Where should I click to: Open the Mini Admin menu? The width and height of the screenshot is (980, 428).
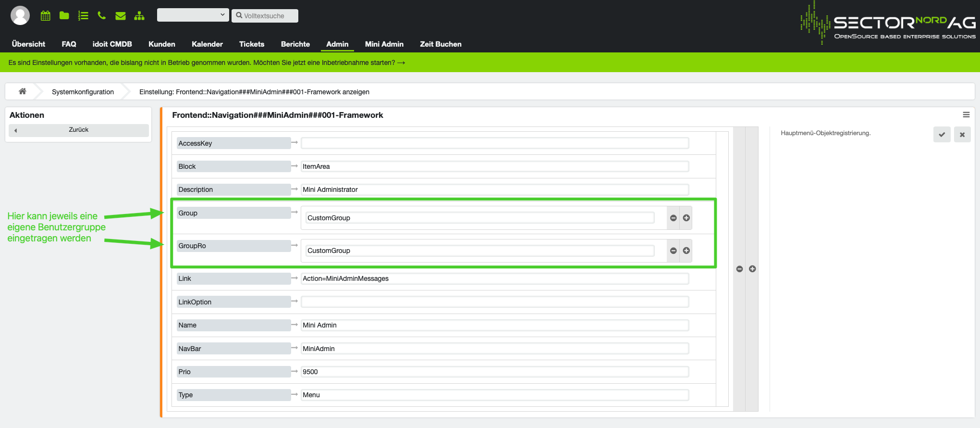(x=384, y=44)
